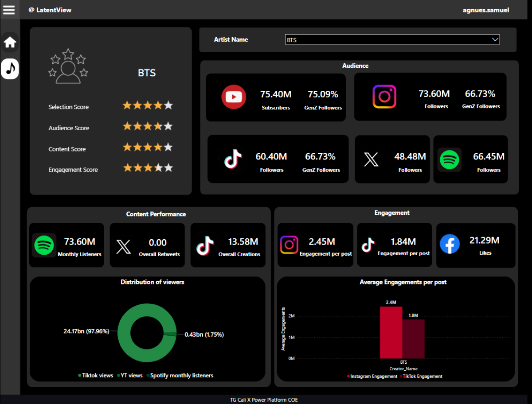Toggle YT views legend item
This screenshot has width=532, height=404.
click(130, 375)
